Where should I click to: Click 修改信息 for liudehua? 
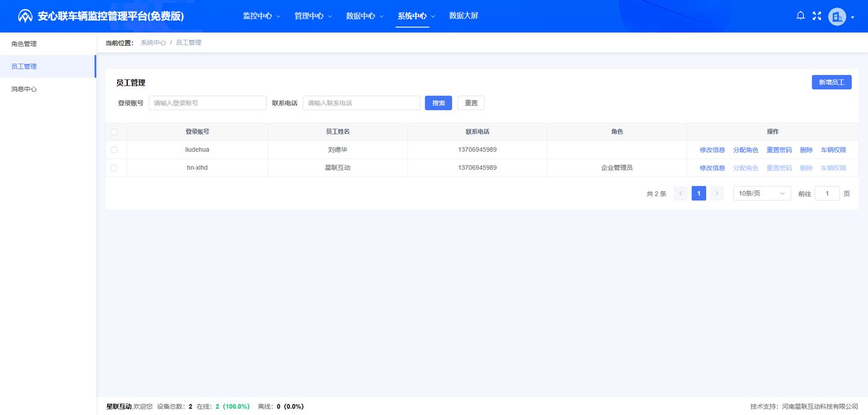pyautogui.click(x=712, y=150)
